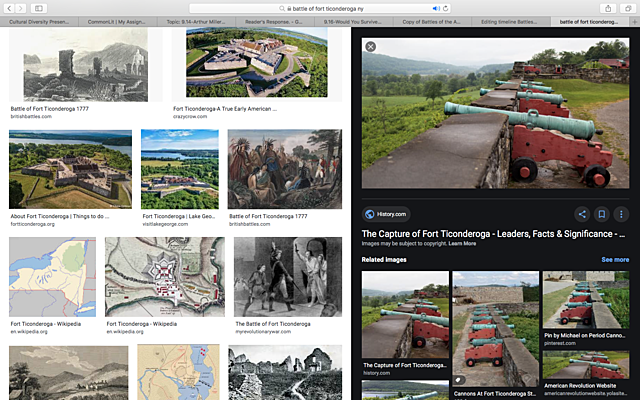
Task: Close the image preview panel
Action: pos(371,47)
